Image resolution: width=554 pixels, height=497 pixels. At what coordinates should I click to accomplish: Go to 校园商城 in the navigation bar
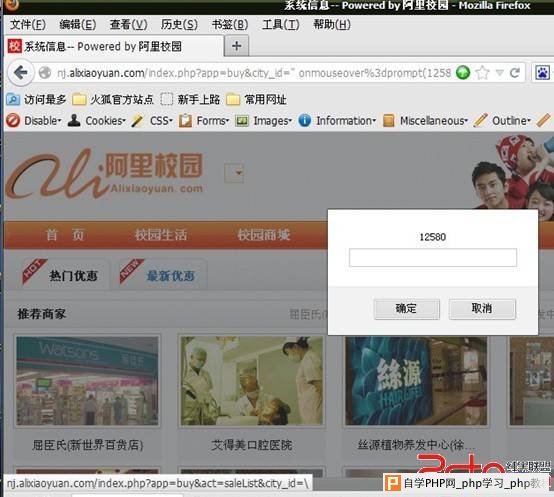(264, 235)
